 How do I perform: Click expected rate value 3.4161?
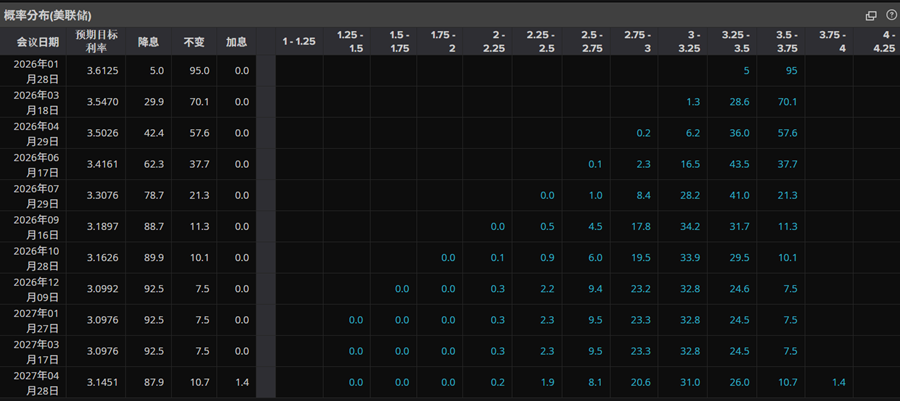104,164
